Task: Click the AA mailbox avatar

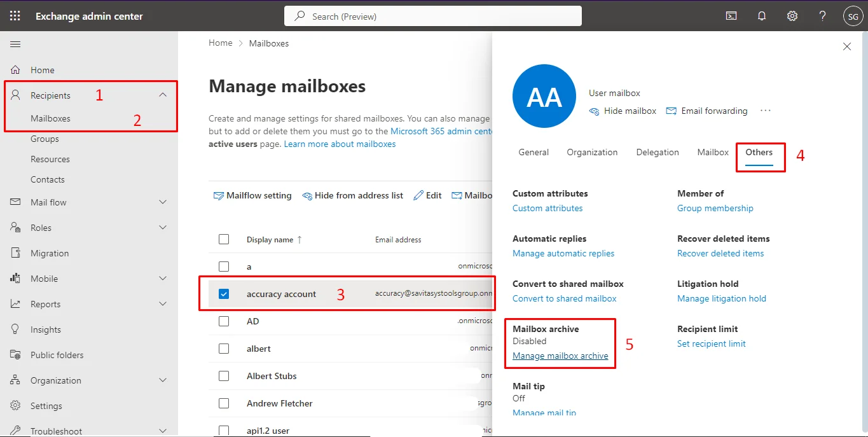Action: click(544, 96)
